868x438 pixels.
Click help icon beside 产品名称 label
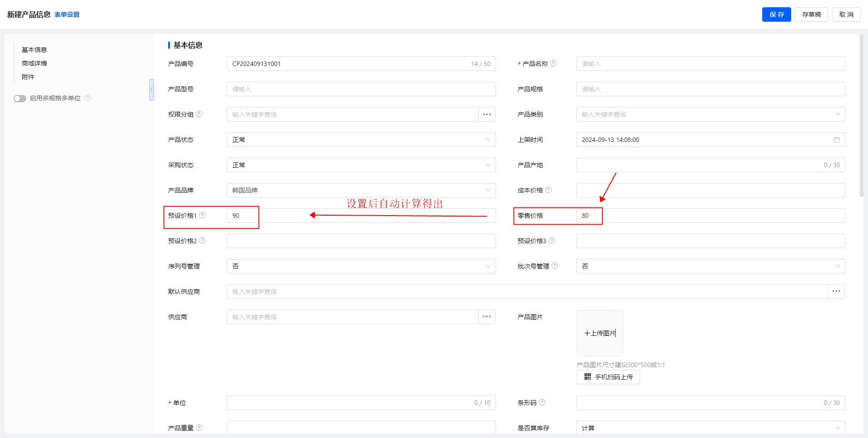pos(553,64)
